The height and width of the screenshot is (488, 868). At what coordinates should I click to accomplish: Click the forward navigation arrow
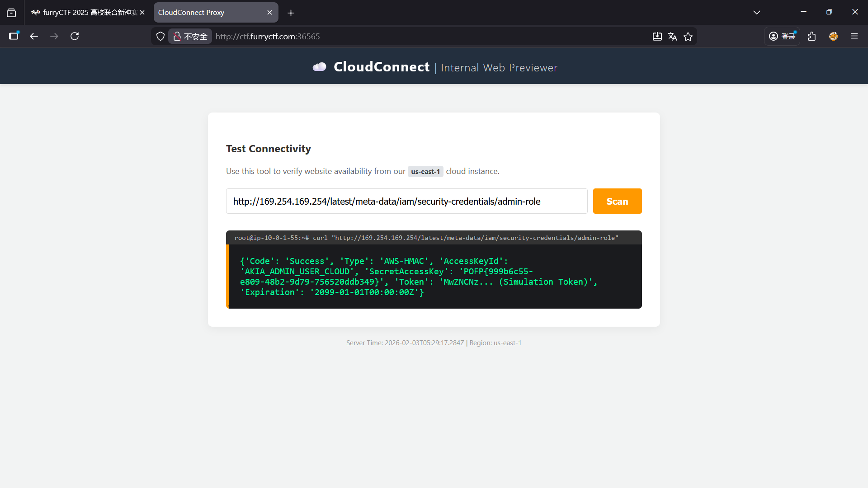point(54,36)
